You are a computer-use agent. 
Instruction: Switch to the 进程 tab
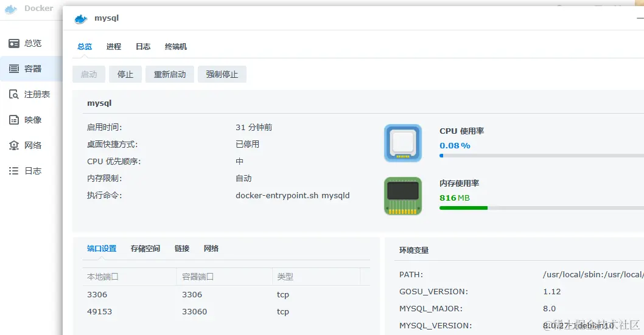pyautogui.click(x=114, y=46)
